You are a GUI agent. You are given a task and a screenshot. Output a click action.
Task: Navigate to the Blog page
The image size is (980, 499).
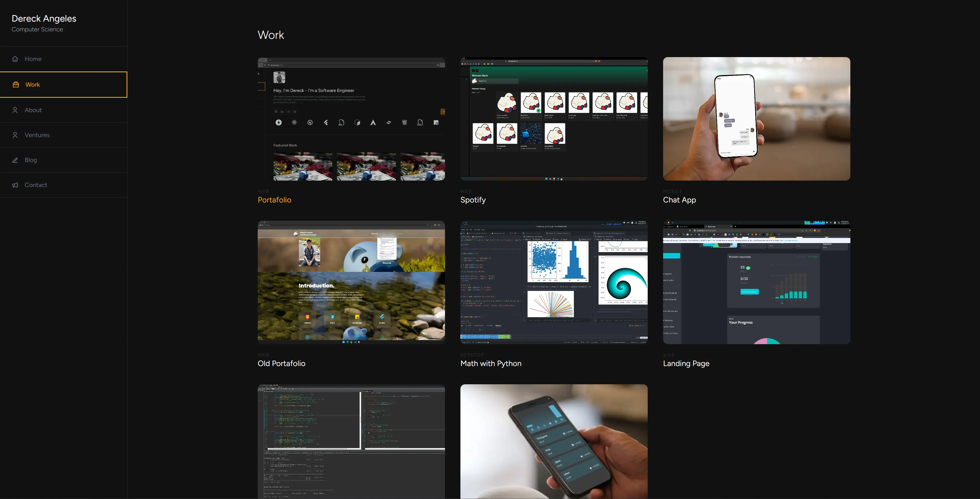pyautogui.click(x=64, y=160)
